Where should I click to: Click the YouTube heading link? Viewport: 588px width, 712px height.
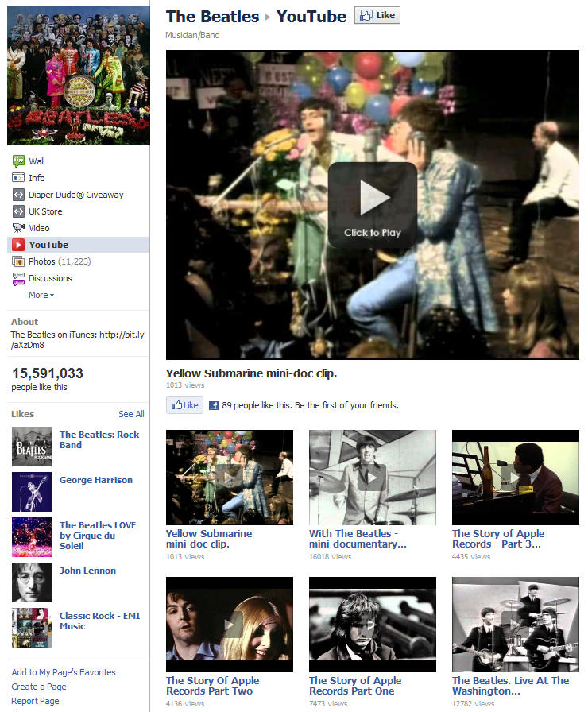click(311, 17)
